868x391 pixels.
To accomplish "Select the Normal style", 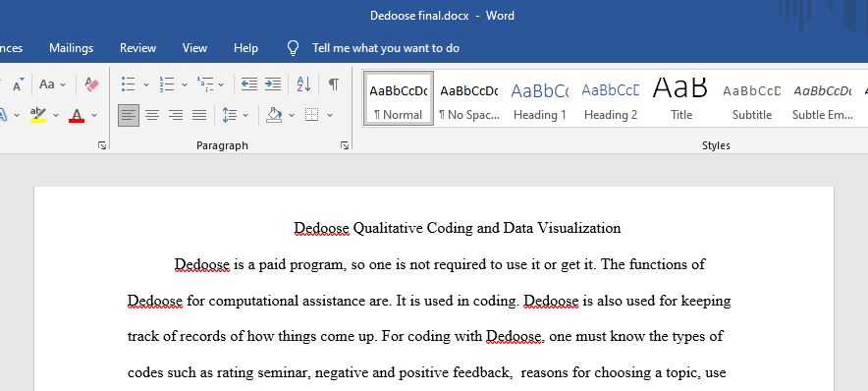I will coord(399,99).
